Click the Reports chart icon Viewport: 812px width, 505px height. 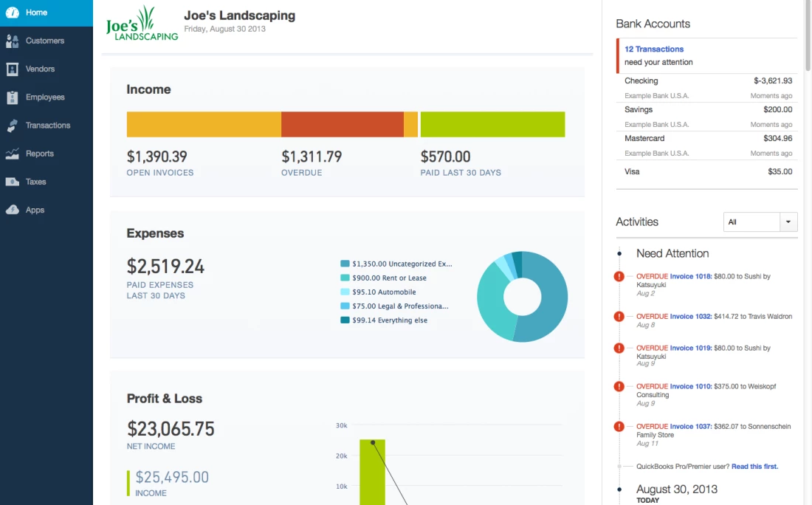[x=12, y=154]
